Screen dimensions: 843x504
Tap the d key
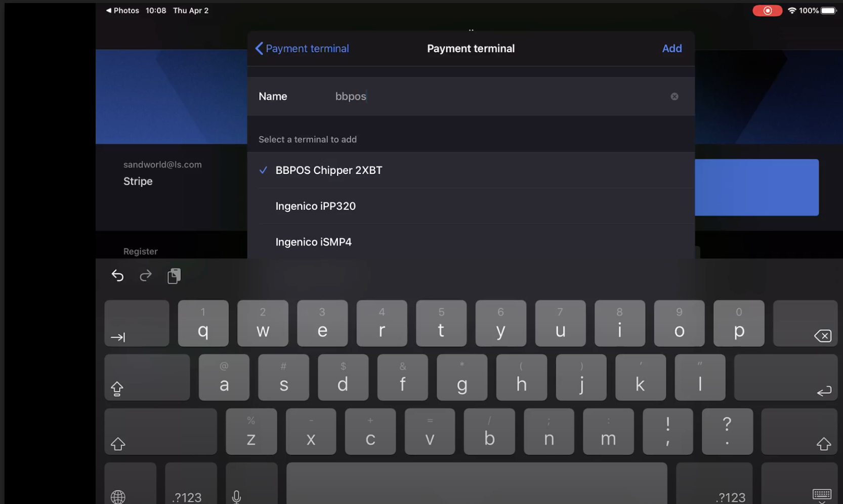coord(343,377)
